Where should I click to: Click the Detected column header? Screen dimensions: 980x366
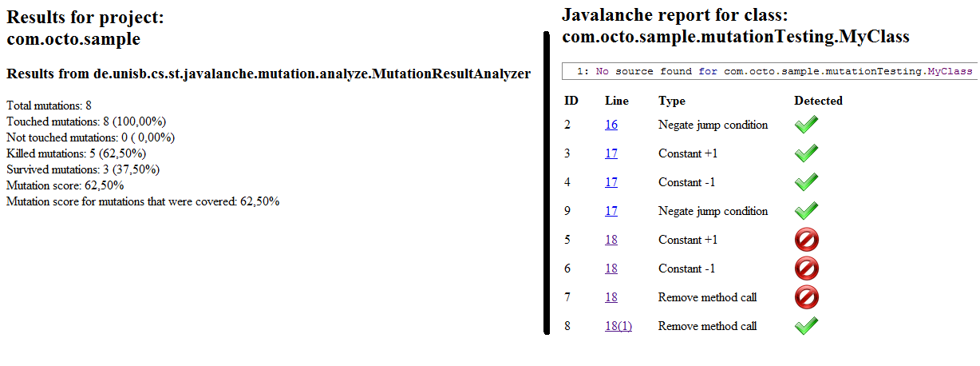click(x=818, y=101)
